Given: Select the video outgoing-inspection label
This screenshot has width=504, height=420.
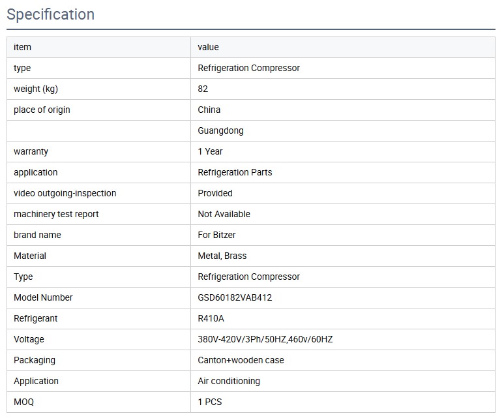Looking at the screenshot, I should coord(65,193).
